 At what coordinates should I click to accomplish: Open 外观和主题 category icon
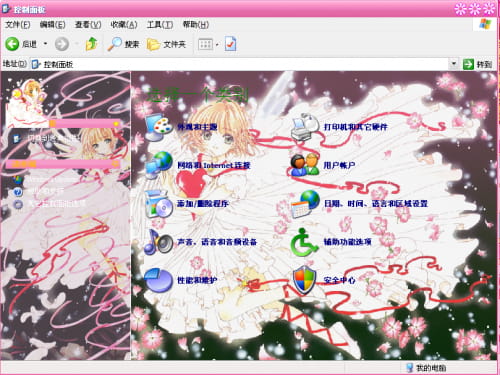pos(159,127)
